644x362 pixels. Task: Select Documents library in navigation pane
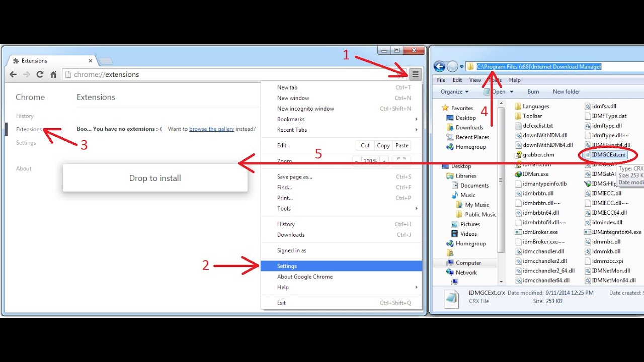coord(470,186)
